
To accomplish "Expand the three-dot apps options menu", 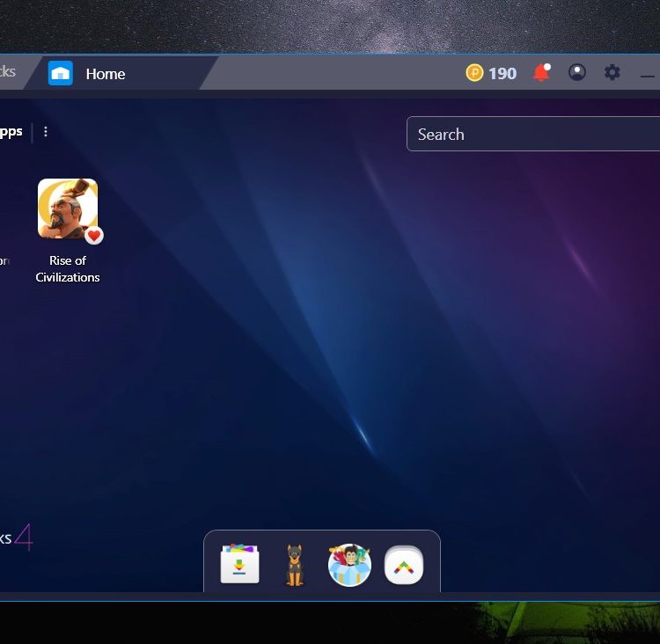I will coord(46,132).
